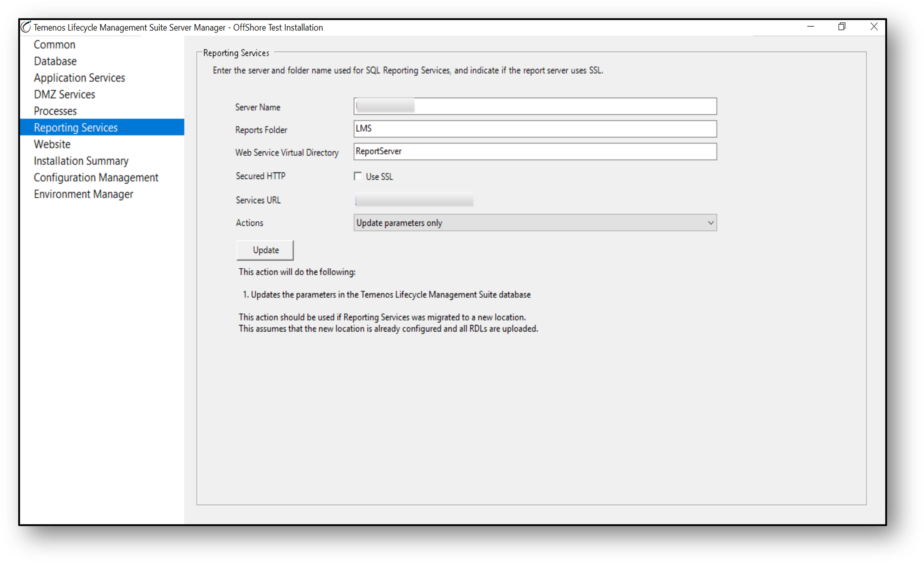Click the 'Enter the server and folder name' instruction text
The image size is (924, 563).
(x=408, y=70)
